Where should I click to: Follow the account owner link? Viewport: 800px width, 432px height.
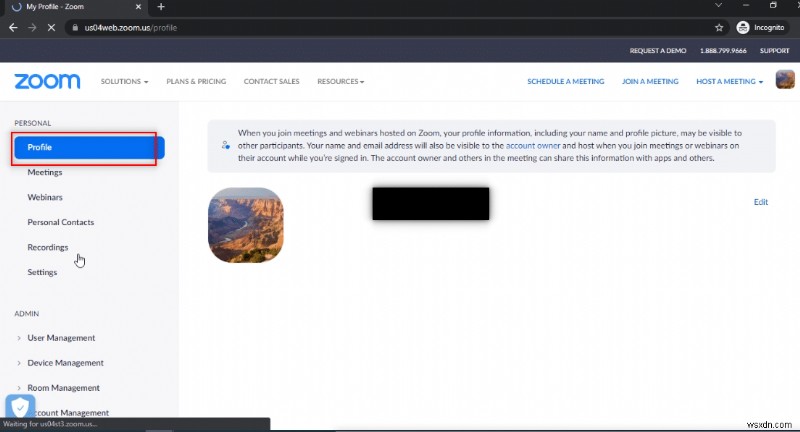coord(533,145)
